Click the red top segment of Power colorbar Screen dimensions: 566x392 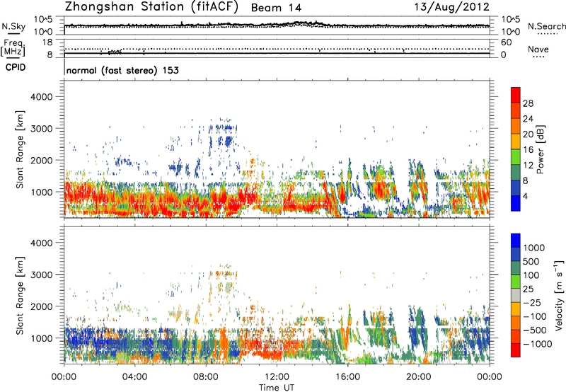click(x=516, y=95)
